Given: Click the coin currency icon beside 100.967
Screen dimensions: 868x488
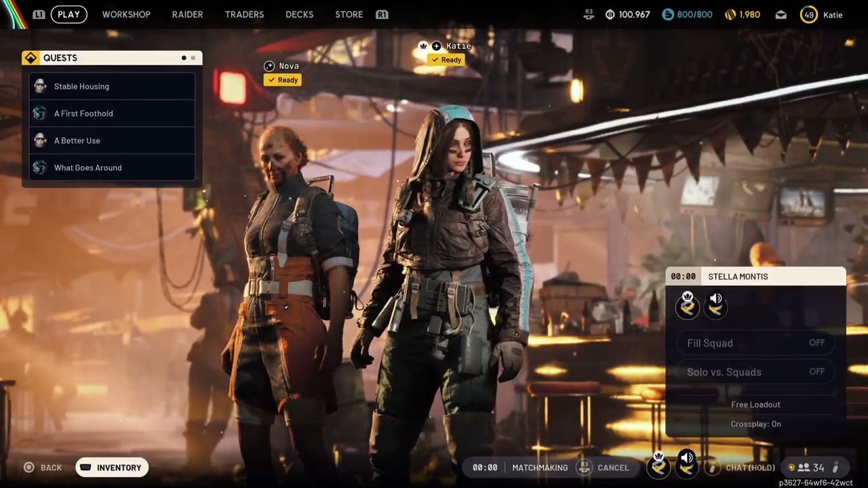Looking at the screenshot, I should [610, 14].
